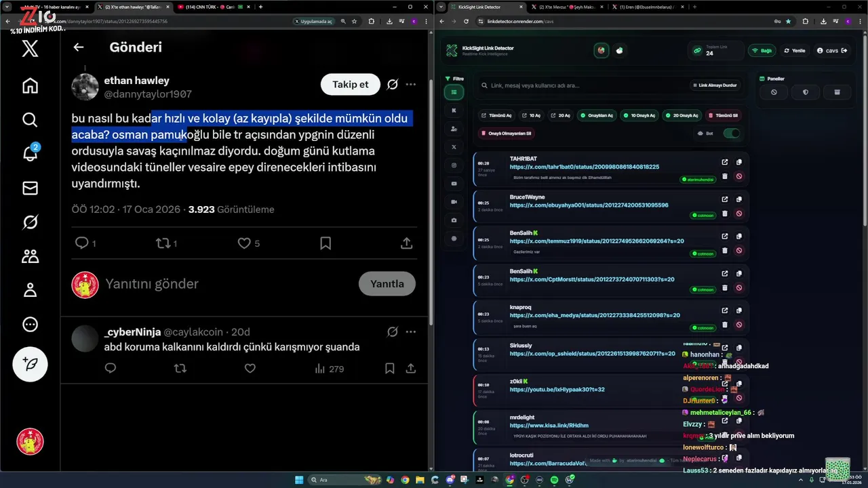The image size is (868, 488).
Task: Copy the TAHR1BAT link
Action: 739,162
